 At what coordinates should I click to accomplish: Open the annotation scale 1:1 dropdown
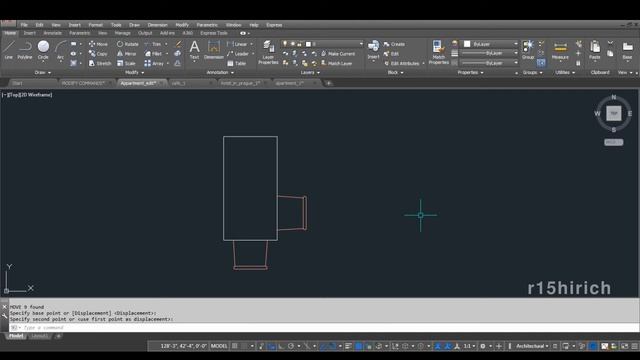[x=469, y=346]
